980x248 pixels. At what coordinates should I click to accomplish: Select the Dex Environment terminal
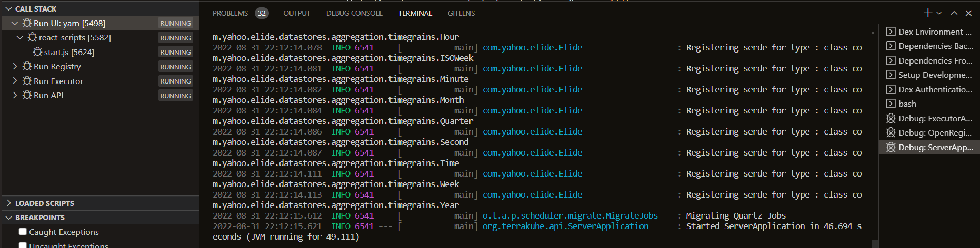pos(929,32)
